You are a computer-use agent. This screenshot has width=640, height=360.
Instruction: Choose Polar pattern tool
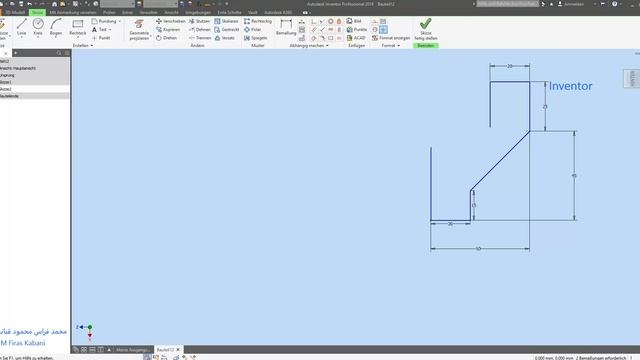pos(252,29)
